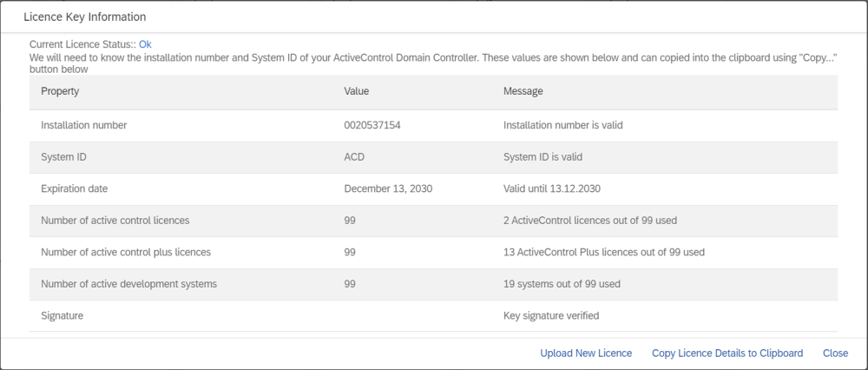
Task: Copy Licence Details to Clipboard
Action: [727, 353]
